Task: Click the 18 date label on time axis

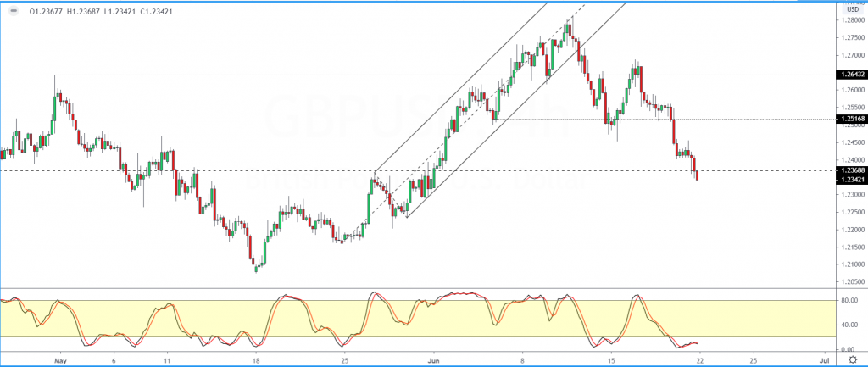Action: pos(256,360)
